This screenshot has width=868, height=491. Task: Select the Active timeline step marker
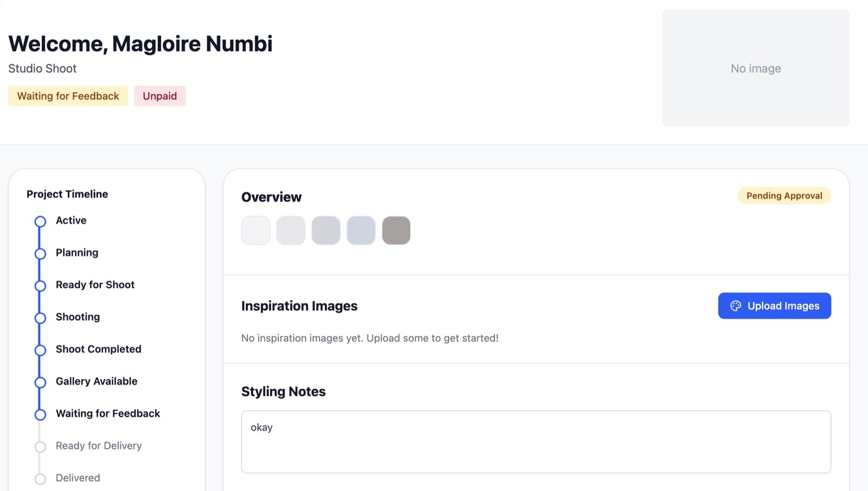(x=40, y=221)
